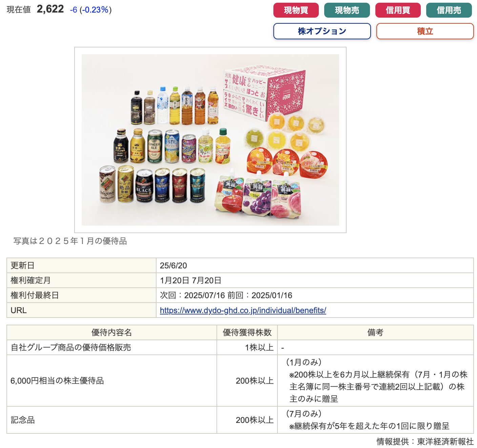The height and width of the screenshot is (448, 477).
Task: Click the 優待内容名 column header
Action: point(112,332)
